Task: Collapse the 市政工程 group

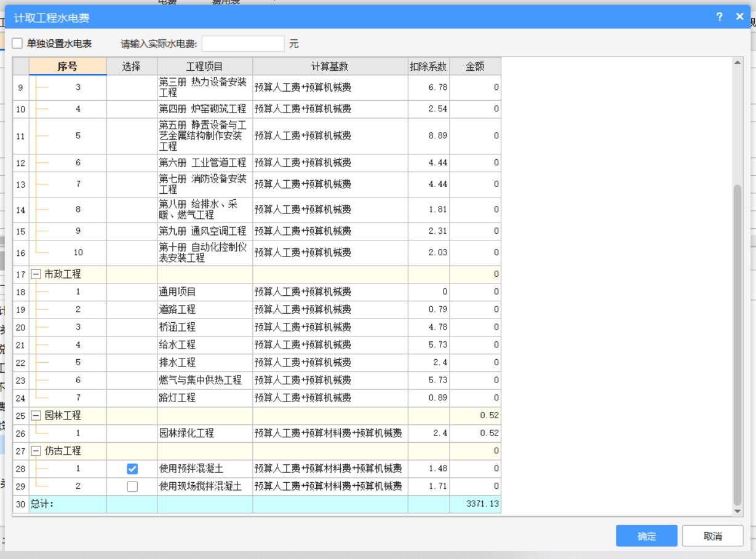Action: 36,274
